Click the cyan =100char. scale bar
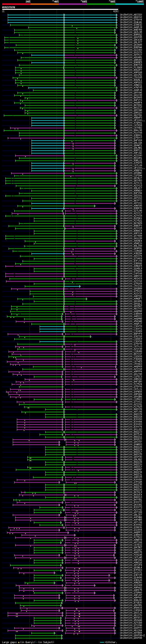 102,642
